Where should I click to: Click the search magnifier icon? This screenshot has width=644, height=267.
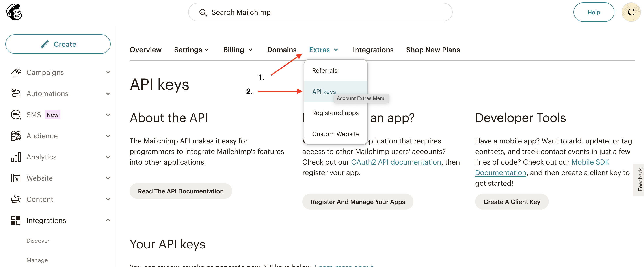click(x=203, y=12)
